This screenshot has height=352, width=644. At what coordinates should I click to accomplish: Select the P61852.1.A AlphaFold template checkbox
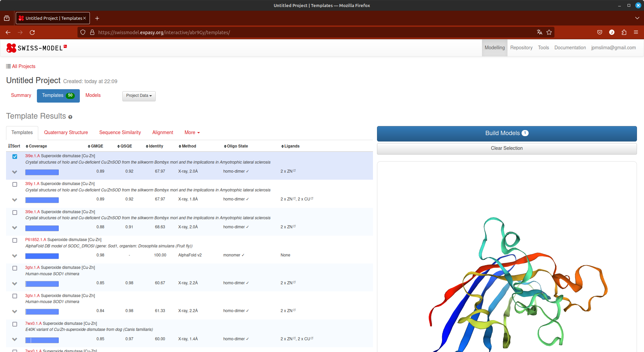(x=15, y=240)
